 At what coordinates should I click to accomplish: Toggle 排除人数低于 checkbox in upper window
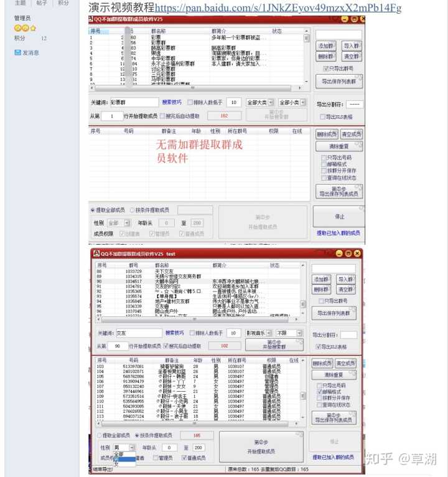click(190, 102)
